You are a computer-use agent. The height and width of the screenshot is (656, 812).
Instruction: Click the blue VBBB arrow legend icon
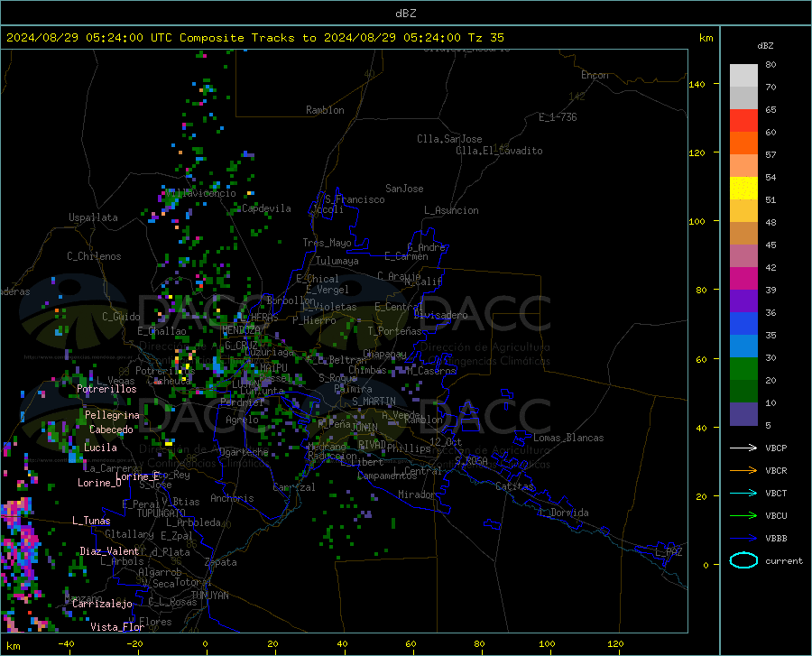743,539
